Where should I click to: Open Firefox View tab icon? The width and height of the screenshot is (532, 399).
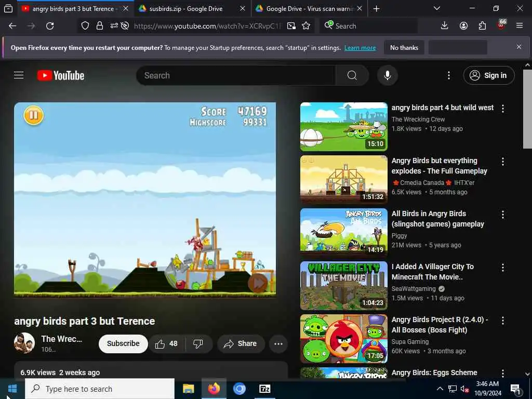click(8, 8)
